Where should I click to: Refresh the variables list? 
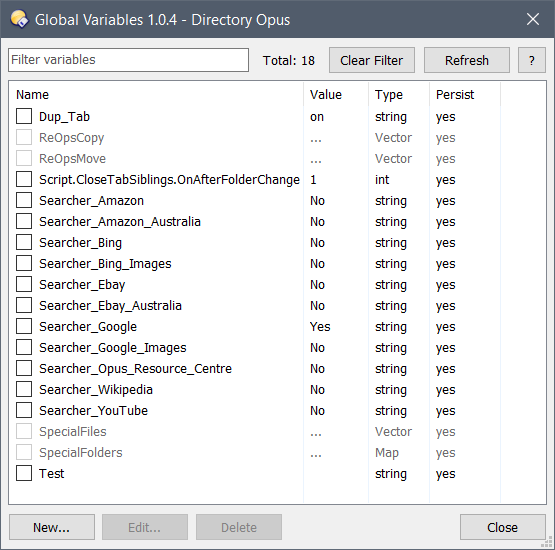pyautogui.click(x=467, y=60)
